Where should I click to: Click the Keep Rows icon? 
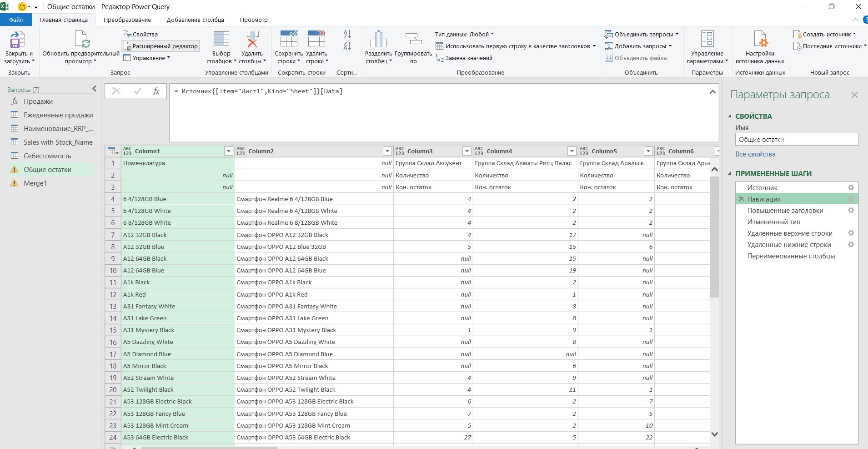[289, 39]
